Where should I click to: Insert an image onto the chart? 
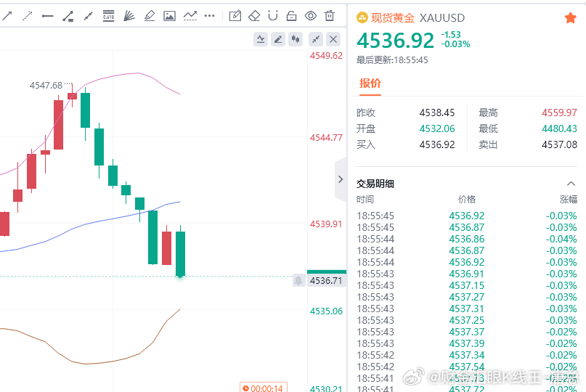pyautogui.click(x=169, y=16)
